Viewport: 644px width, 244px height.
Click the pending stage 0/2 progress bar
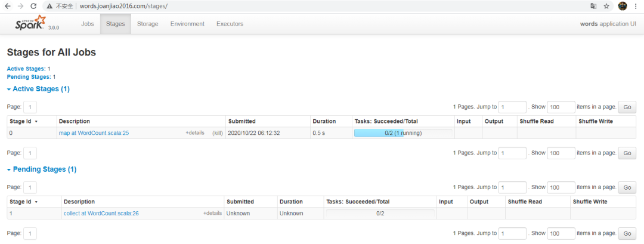pos(380,214)
